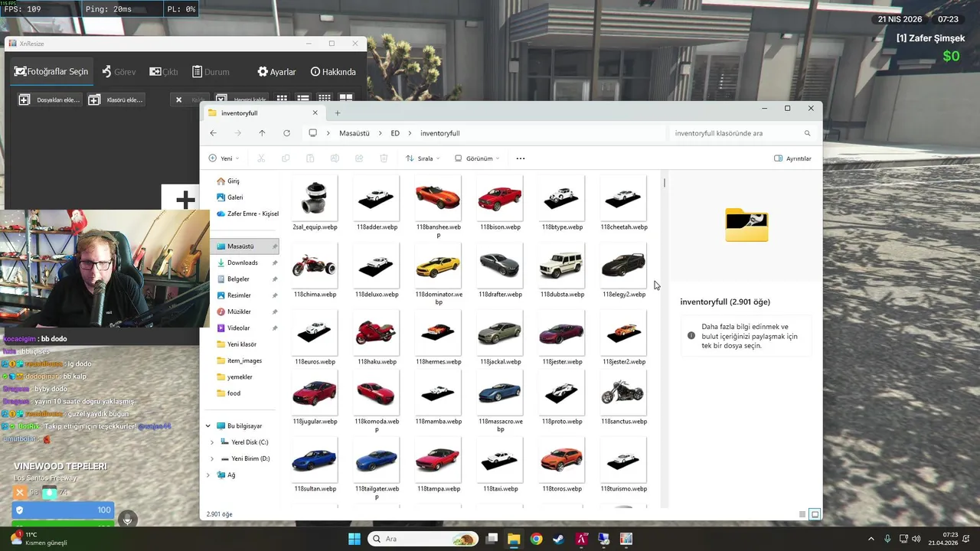The height and width of the screenshot is (551, 980).
Task: Click Masaüstü in the address breadcrumb
Action: [354, 133]
